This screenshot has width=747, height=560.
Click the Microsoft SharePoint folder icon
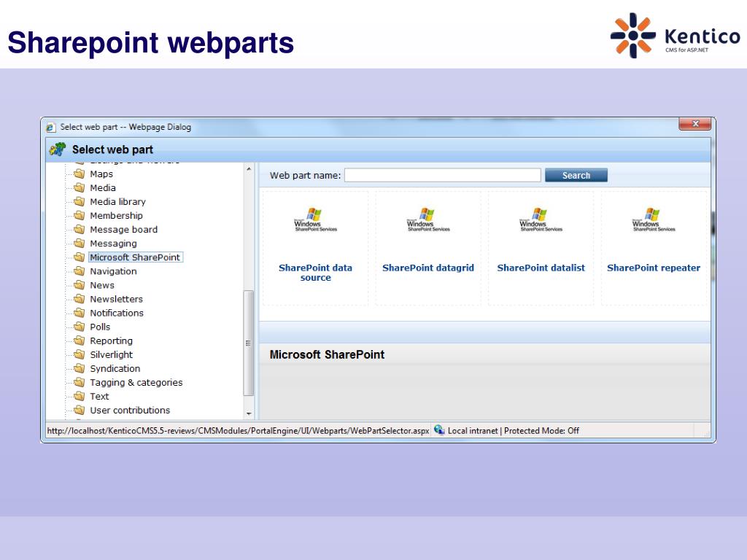pos(79,257)
